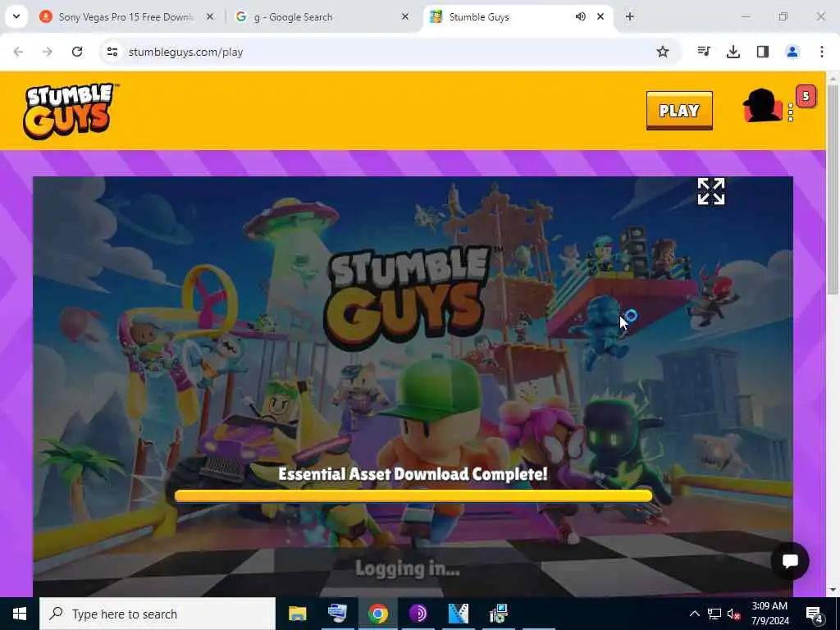Open the Stumble Guys logo in header
This screenshot has width=840, height=630.
[71, 111]
